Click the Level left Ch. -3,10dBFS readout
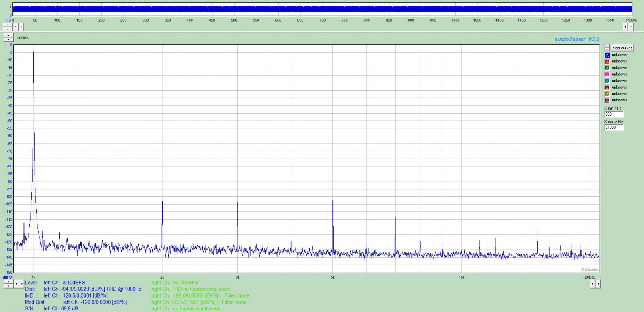The height and width of the screenshot is (312, 644). tap(55, 283)
